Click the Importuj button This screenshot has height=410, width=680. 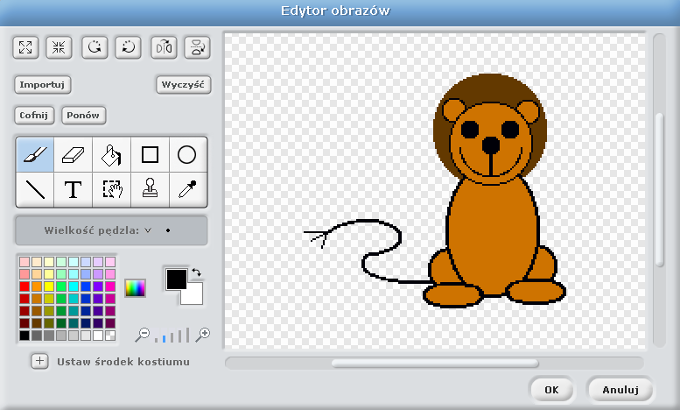[42, 85]
